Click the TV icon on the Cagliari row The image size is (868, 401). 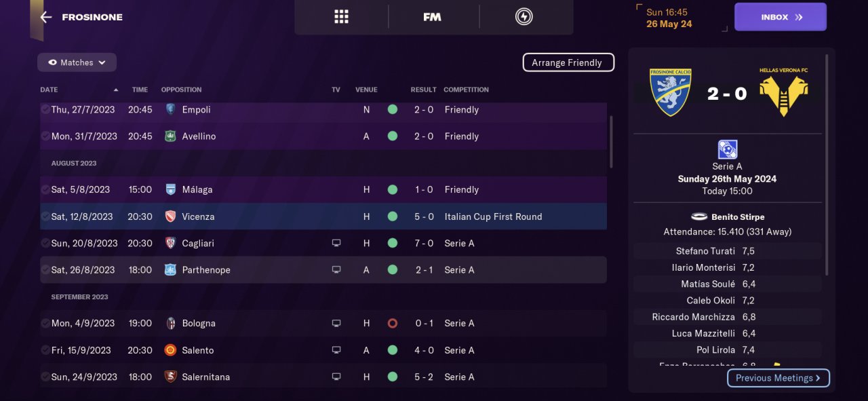click(x=336, y=243)
